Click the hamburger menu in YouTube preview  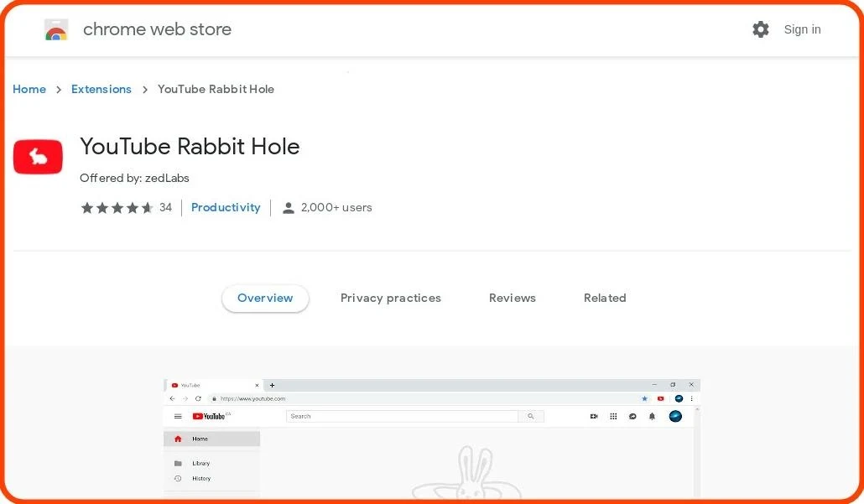[178, 417]
